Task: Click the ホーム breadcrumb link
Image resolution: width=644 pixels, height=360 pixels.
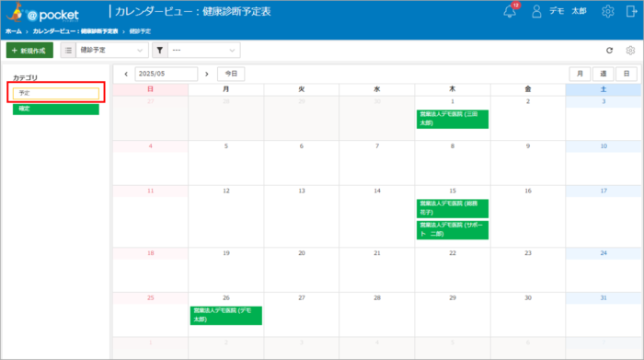Action: point(14,31)
